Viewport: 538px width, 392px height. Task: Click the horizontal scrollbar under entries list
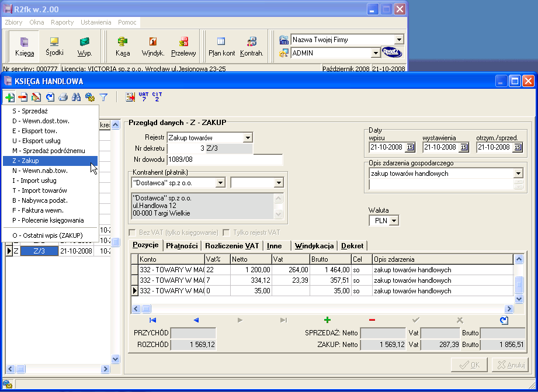pos(58,369)
